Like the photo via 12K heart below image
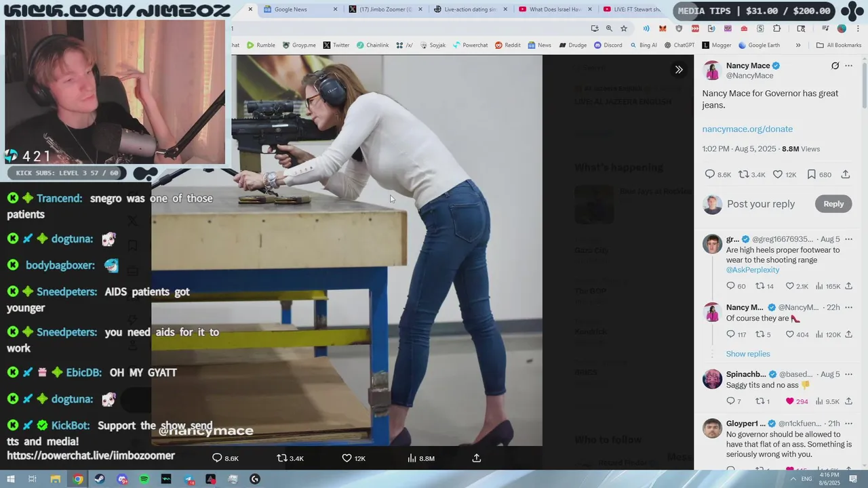868x488 pixels. coord(347,458)
